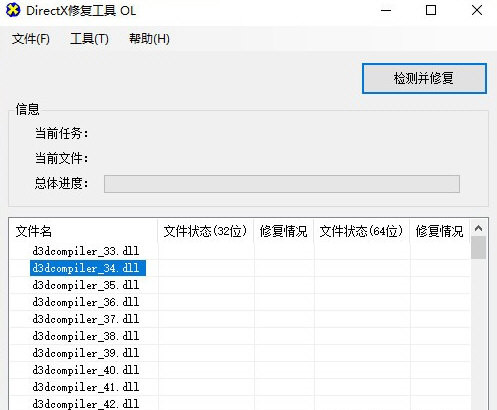Viewport: 497px width, 410px height.
Task: Select d3dcompiler_37.dll in file list
Action: (x=86, y=319)
